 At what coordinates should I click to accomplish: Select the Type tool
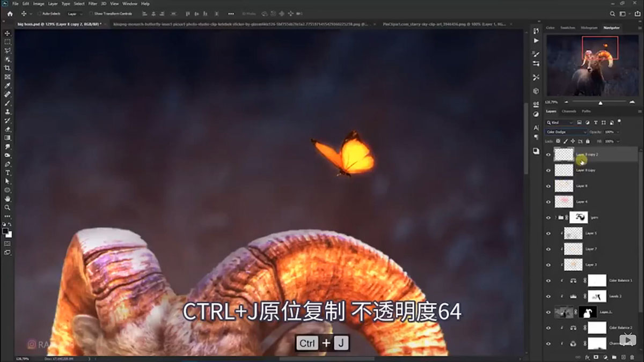click(x=7, y=173)
